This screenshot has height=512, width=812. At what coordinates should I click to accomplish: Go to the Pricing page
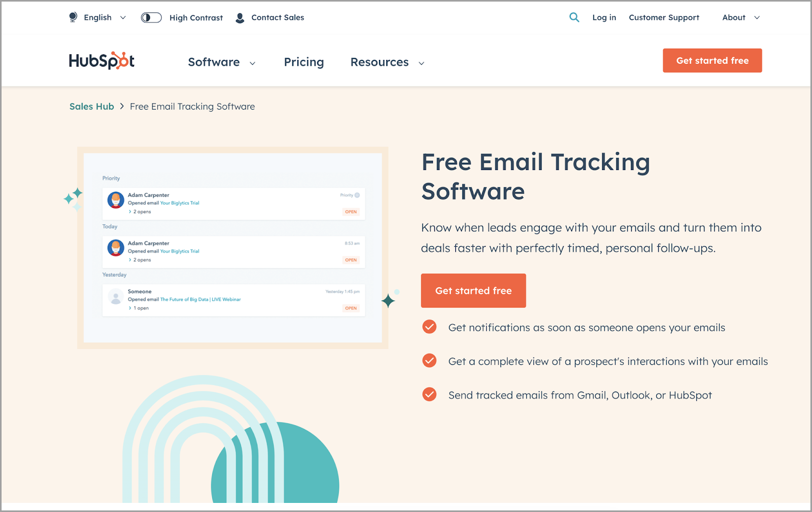pos(304,62)
